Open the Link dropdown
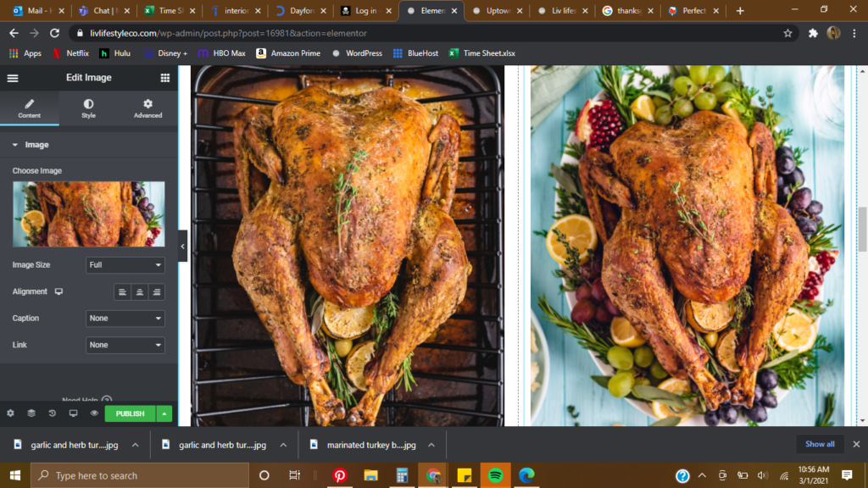The width and height of the screenshot is (868, 488). (125, 345)
